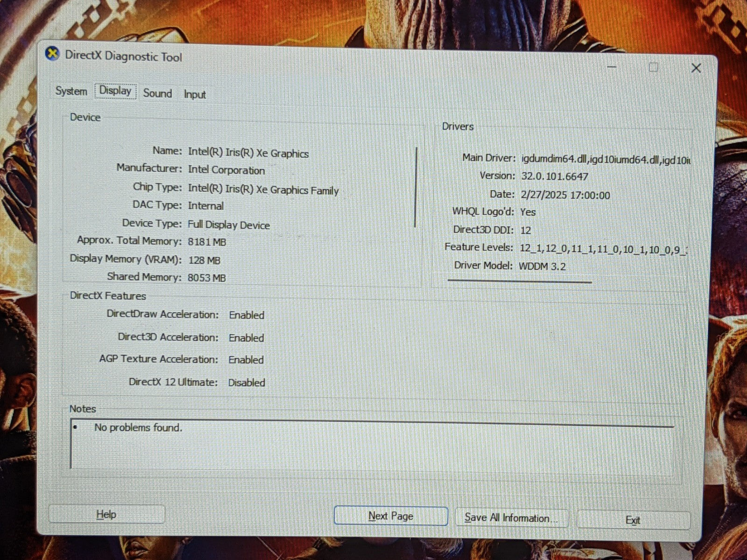Viewport: 747px width, 560px height.
Task: Click Save All Information button
Action: coord(511,518)
